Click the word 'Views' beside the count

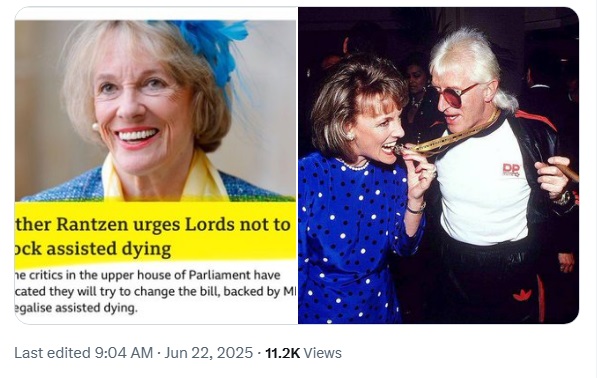coord(322,353)
